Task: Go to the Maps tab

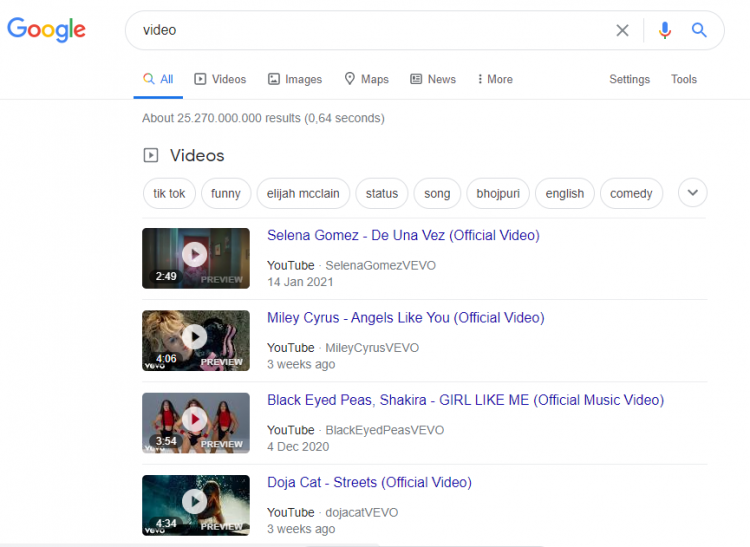Action: [x=366, y=79]
